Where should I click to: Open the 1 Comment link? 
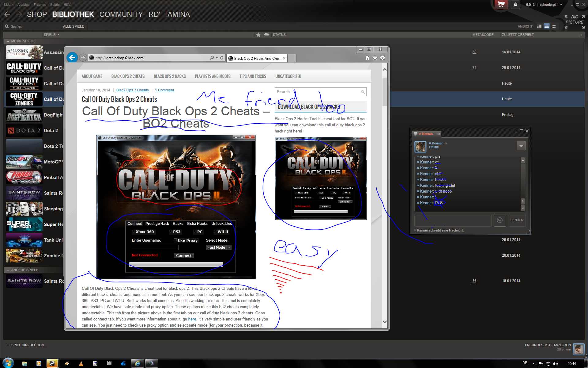[164, 90]
